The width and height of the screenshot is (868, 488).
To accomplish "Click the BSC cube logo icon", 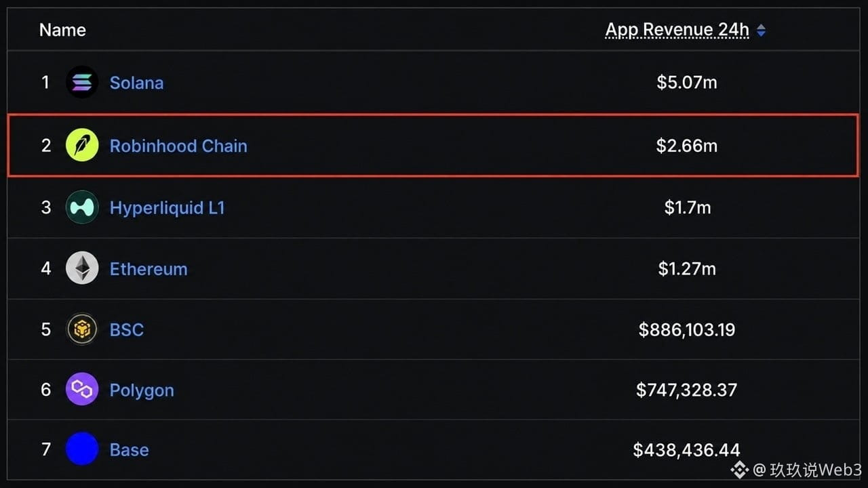I will point(82,329).
